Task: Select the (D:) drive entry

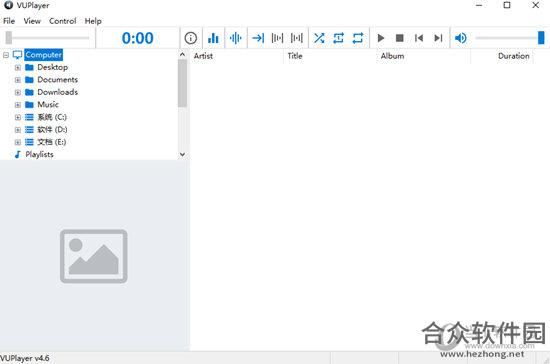Action: pos(52,129)
